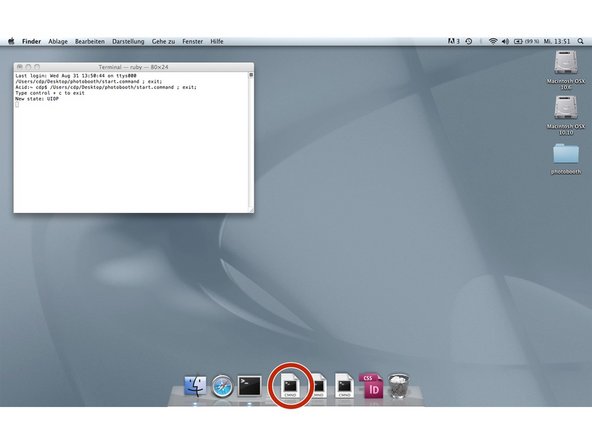Open the Apple menu
Image resolution: width=592 pixels, height=444 pixels.
pyautogui.click(x=11, y=41)
